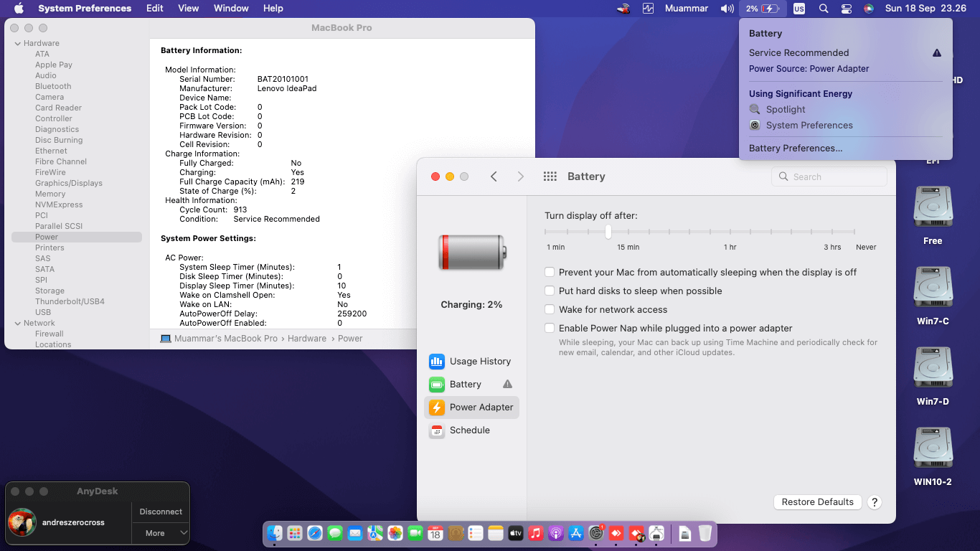The width and height of the screenshot is (980, 551).
Task: Open the WIN10-2 drive on desktop
Action: (x=933, y=456)
